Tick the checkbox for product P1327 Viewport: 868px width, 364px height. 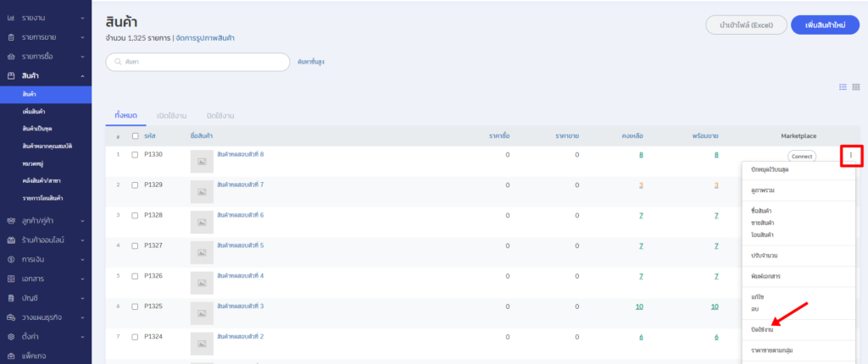click(x=135, y=245)
